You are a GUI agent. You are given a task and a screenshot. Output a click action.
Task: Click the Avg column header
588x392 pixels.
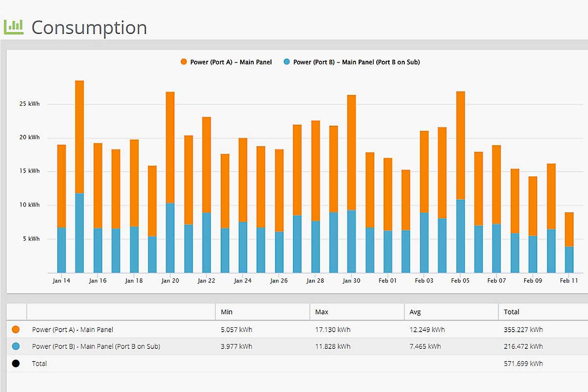point(415,312)
